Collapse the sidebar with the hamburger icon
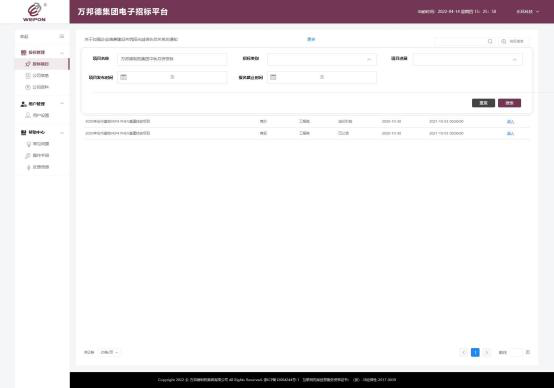Screen dimensions: 554x388 pos(62,36)
